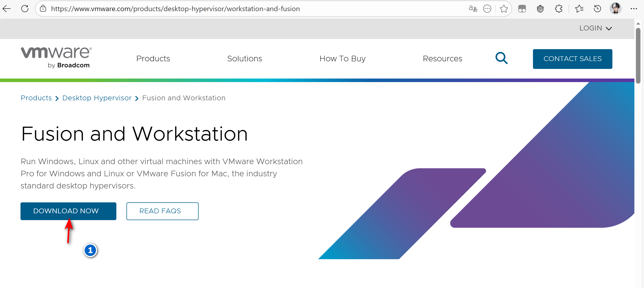The image size is (644, 288).
Task: Open the Solutions navigation menu
Action: (245, 59)
